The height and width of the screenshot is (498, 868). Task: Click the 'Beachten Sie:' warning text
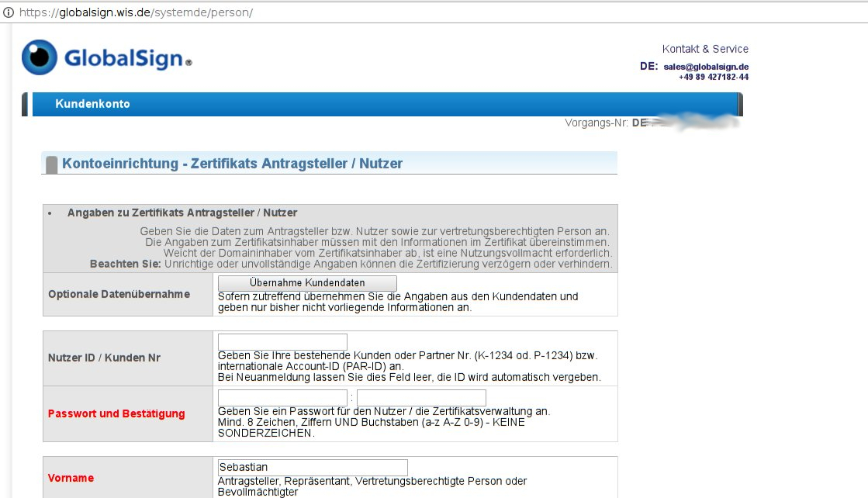125,264
